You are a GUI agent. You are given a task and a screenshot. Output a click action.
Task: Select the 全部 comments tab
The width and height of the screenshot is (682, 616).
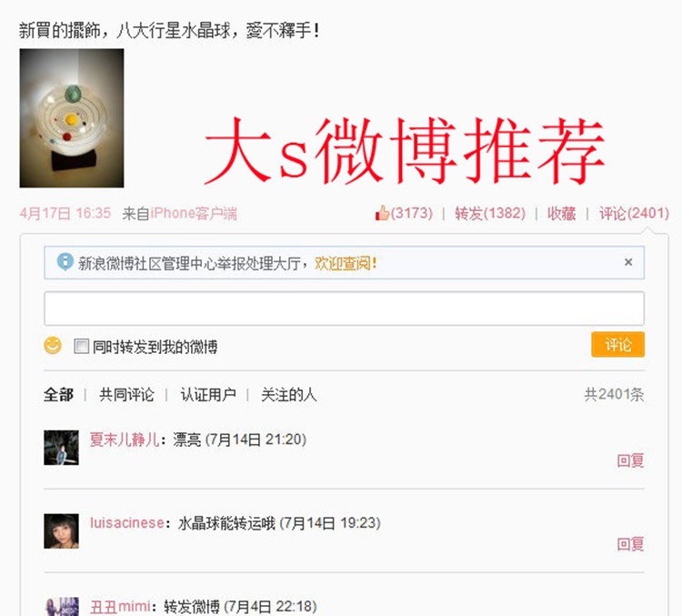(x=58, y=395)
